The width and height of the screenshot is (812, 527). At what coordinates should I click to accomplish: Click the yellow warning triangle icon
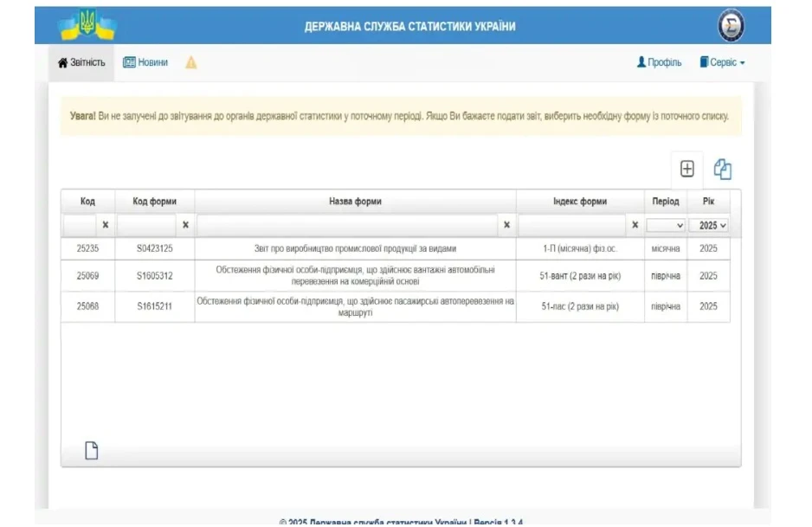click(x=191, y=62)
